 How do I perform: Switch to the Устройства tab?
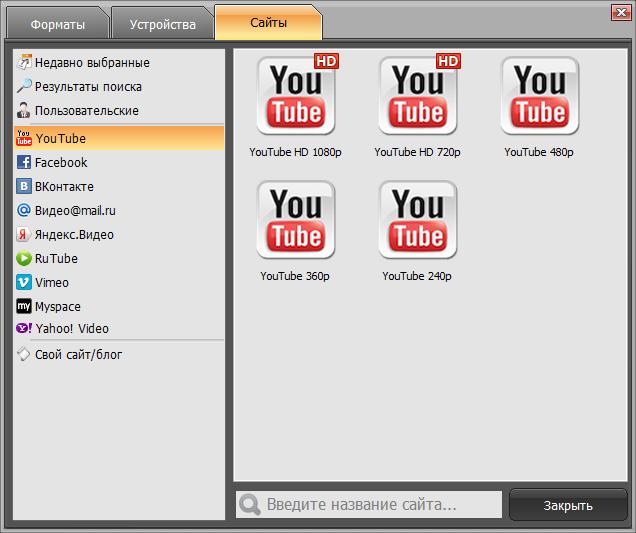[x=162, y=24]
